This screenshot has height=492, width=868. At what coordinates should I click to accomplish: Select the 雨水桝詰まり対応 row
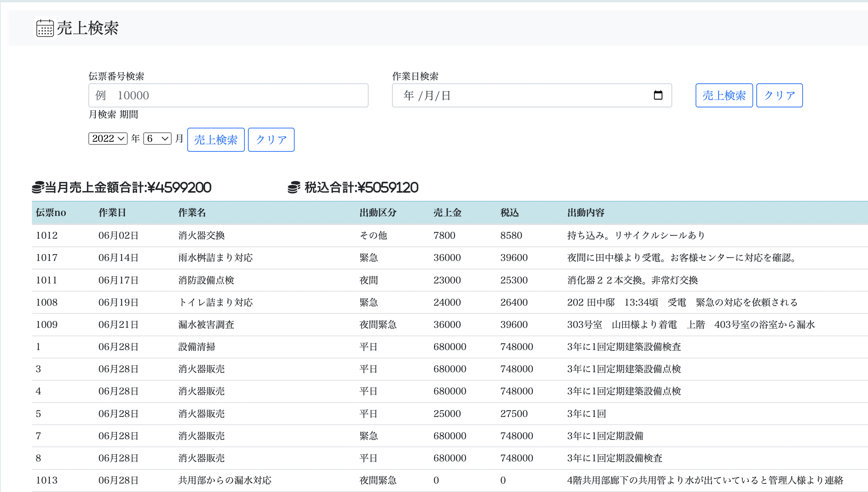pos(215,258)
